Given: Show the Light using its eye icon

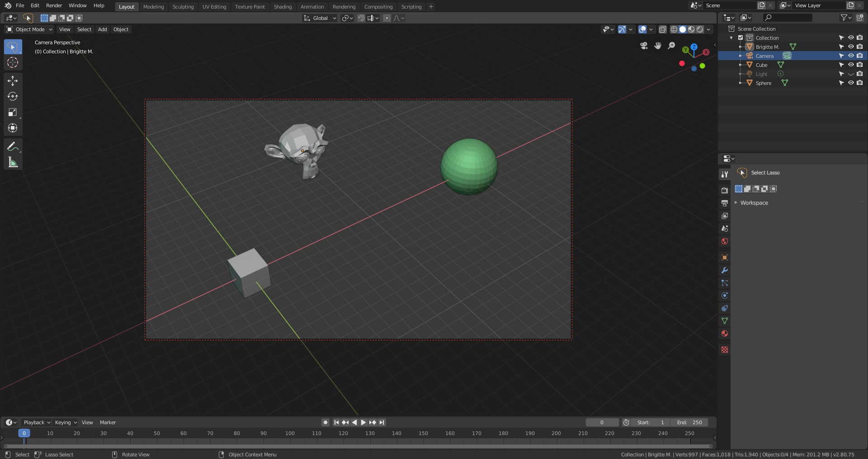Looking at the screenshot, I should pos(851,74).
